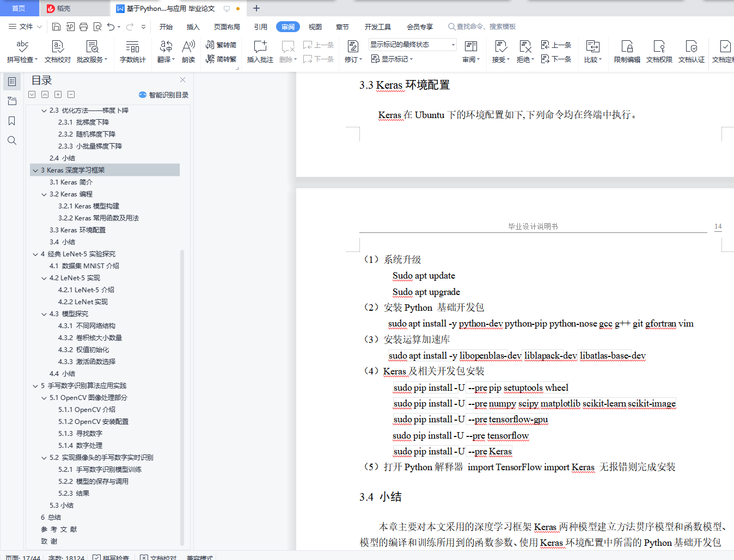
Task: Open the 会员专享 tab
Action: (420, 27)
